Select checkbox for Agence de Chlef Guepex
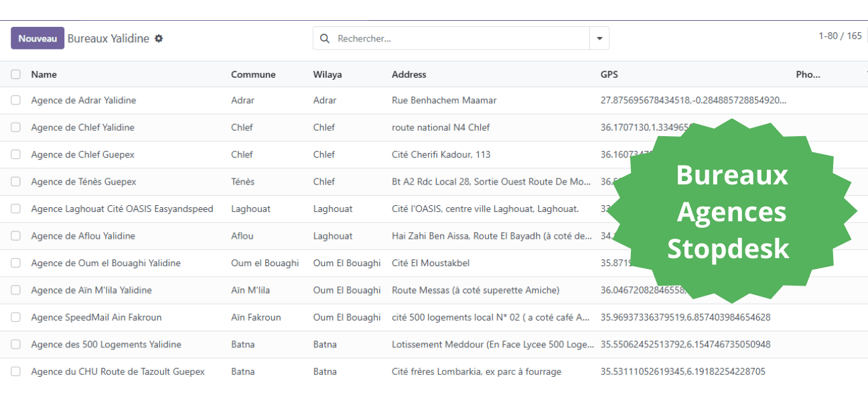Screen dimensions: 868x401 15,154
